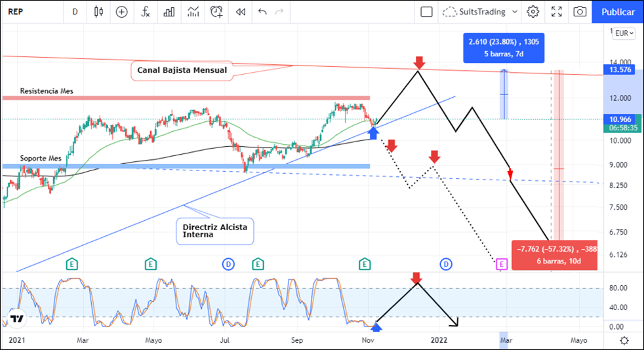Open the financials bar chart icon

coord(169,12)
